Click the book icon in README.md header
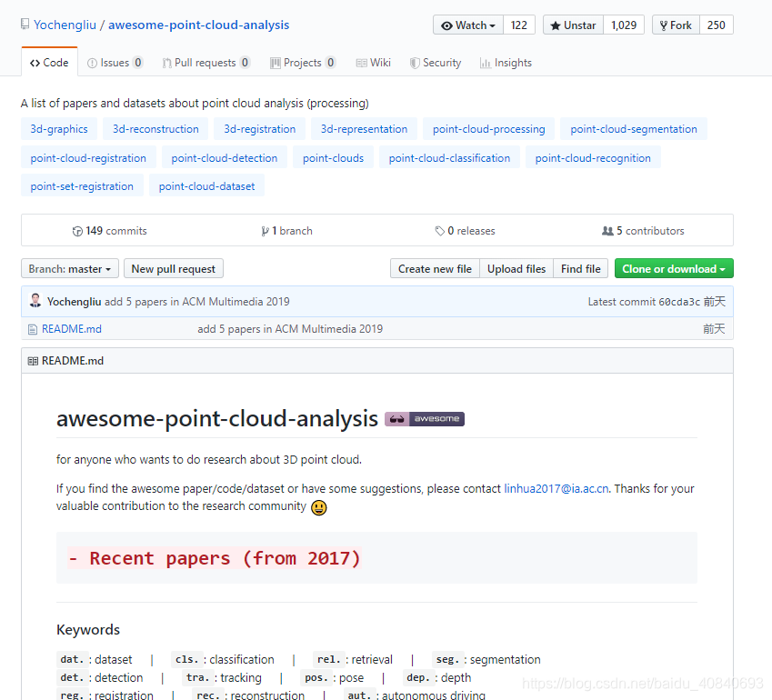772x700 pixels. click(x=33, y=361)
